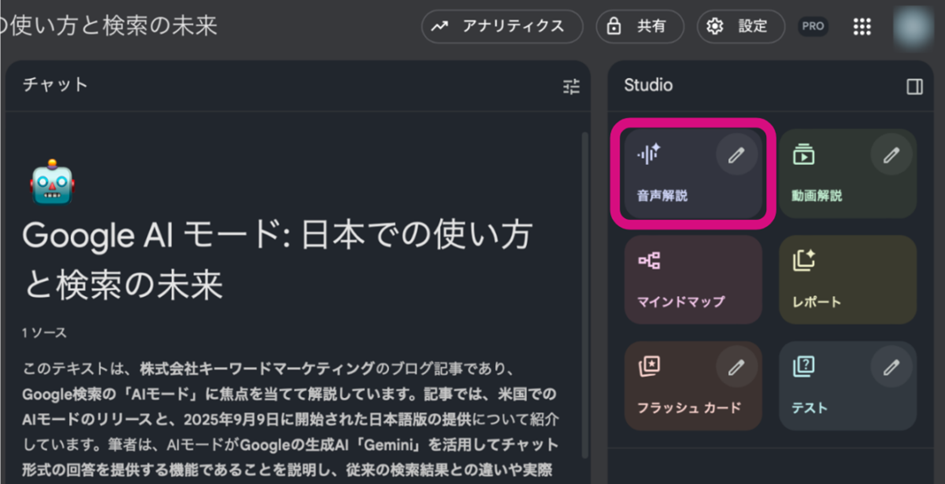Click the チャット panel header
The image size is (945, 484).
pos(56,85)
